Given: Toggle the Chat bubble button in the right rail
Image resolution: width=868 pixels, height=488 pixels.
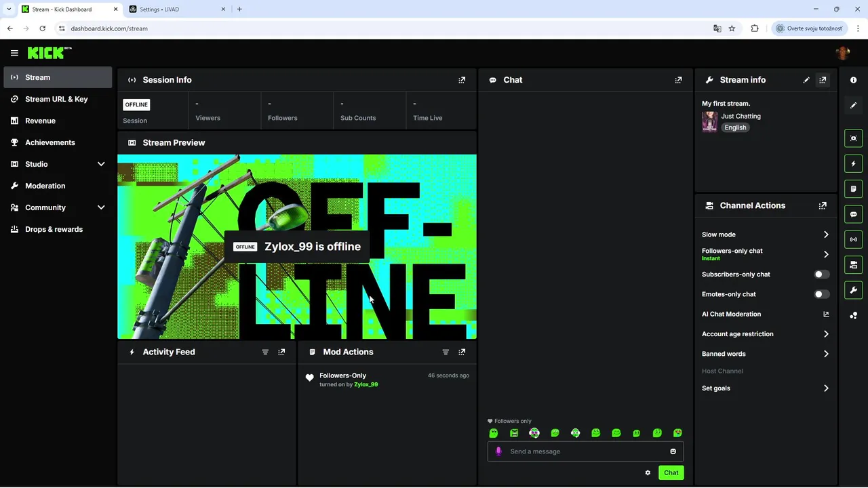Looking at the screenshot, I should (853, 214).
